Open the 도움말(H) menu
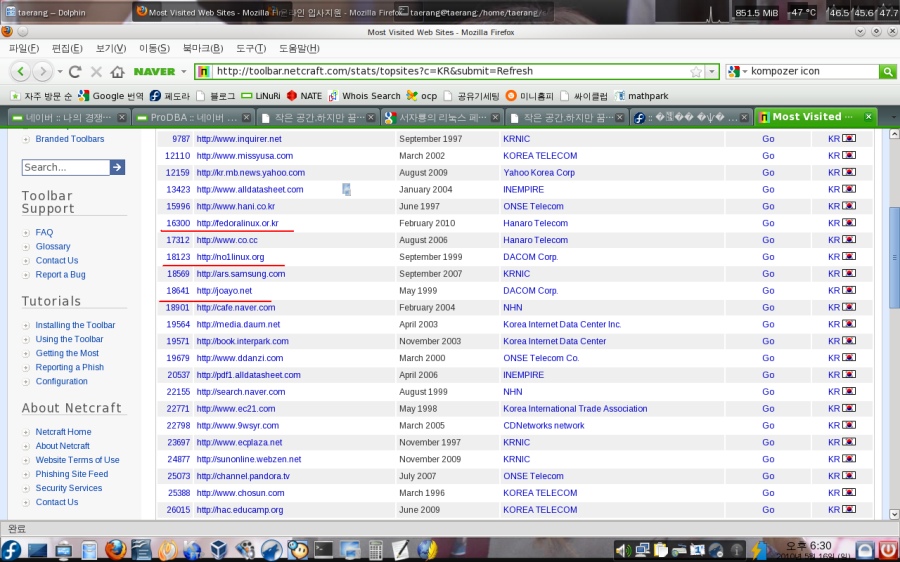The image size is (900, 562). (299, 48)
